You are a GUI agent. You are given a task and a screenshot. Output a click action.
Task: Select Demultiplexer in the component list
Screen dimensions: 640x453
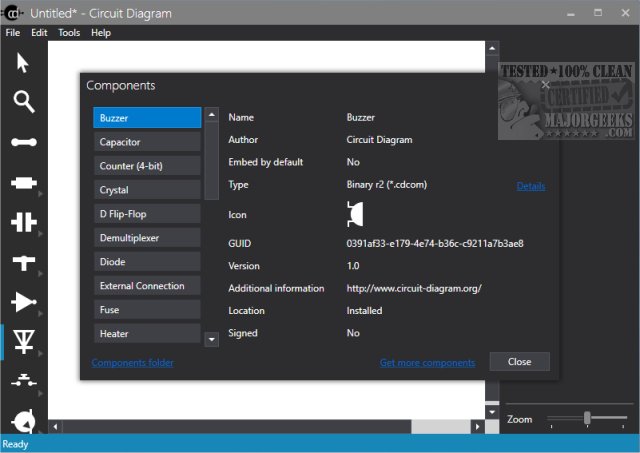[x=147, y=238]
